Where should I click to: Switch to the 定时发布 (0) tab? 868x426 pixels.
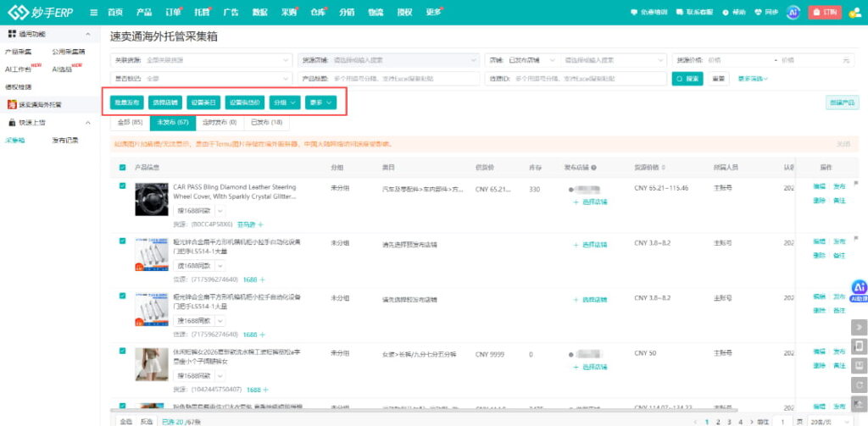[220, 122]
